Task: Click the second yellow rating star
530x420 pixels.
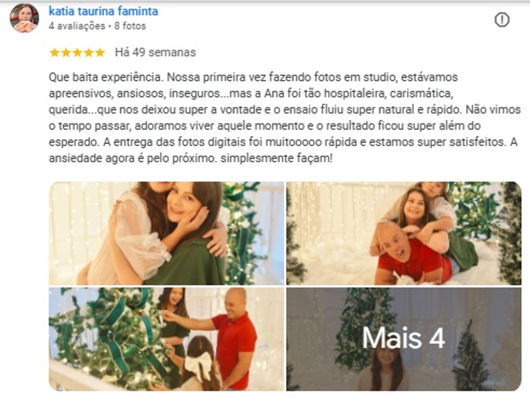Action: coord(66,52)
